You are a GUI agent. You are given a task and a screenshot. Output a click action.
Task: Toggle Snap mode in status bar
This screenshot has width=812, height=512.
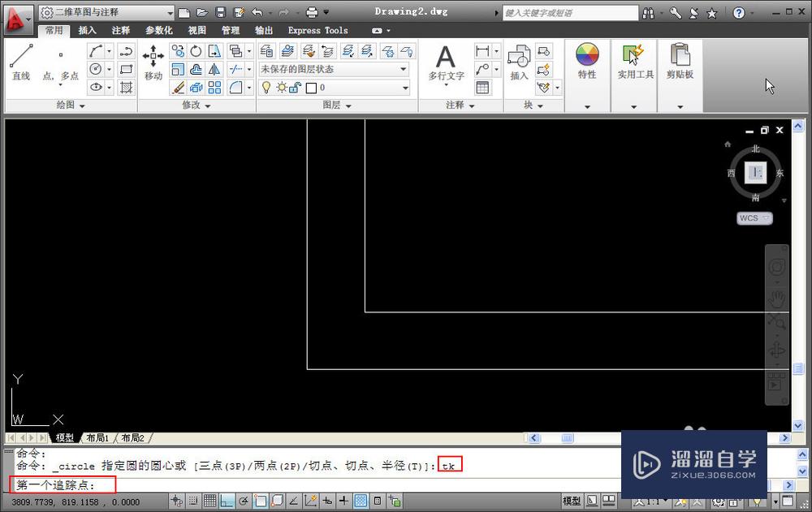(193, 501)
